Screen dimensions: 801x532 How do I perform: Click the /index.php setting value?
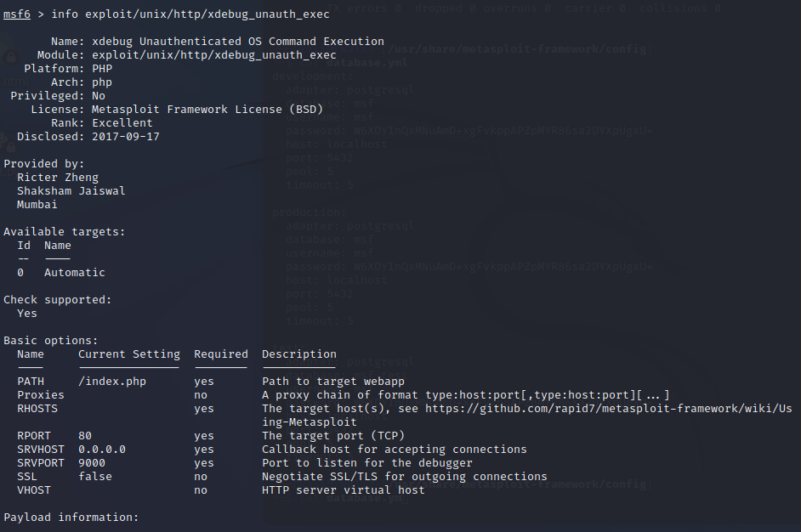[x=112, y=382]
